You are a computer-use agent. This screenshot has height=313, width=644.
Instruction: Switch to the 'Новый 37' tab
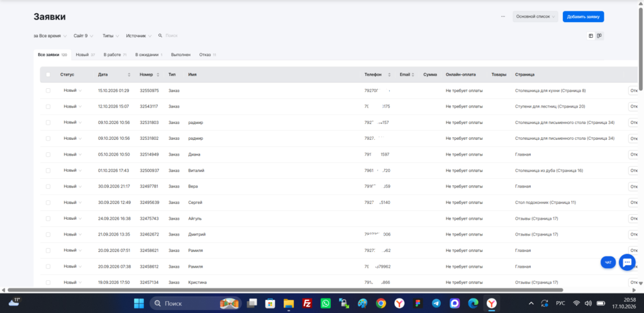pos(86,55)
